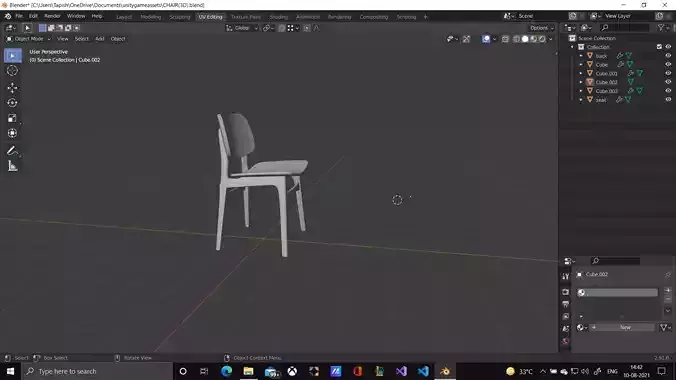676x380 pixels.
Task: Open outliner filter dropdown
Action: coord(663,28)
